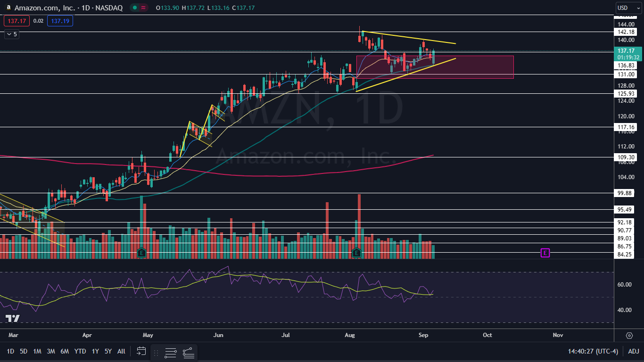Image resolution: width=644 pixels, height=362 pixels.
Task: Show All available chart data range
Action: tap(121, 351)
